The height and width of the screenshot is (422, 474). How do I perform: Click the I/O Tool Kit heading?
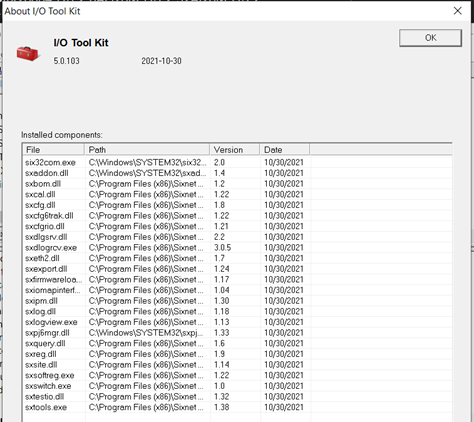tap(81, 43)
